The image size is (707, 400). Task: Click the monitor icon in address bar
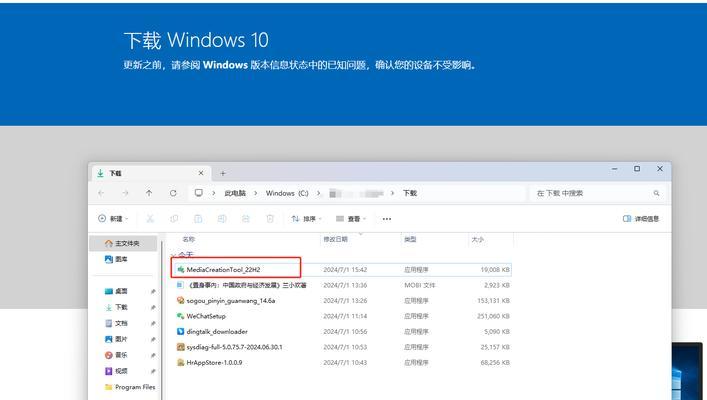point(198,193)
